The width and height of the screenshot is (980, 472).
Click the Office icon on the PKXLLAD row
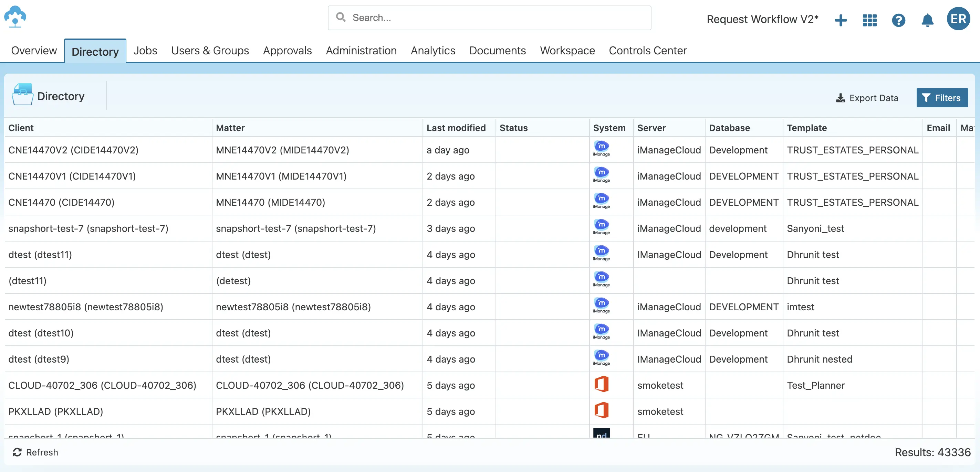pyautogui.click(x=602, y=410)
